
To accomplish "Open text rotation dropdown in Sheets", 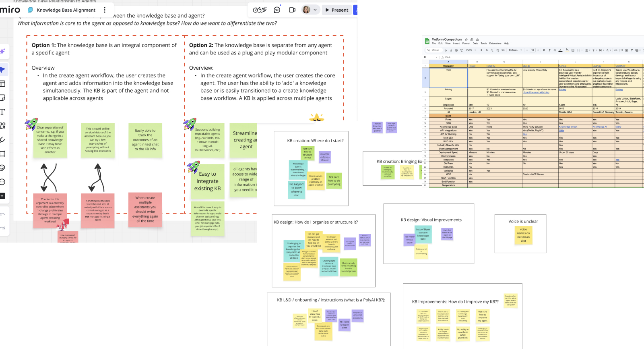I will [608, 50].
